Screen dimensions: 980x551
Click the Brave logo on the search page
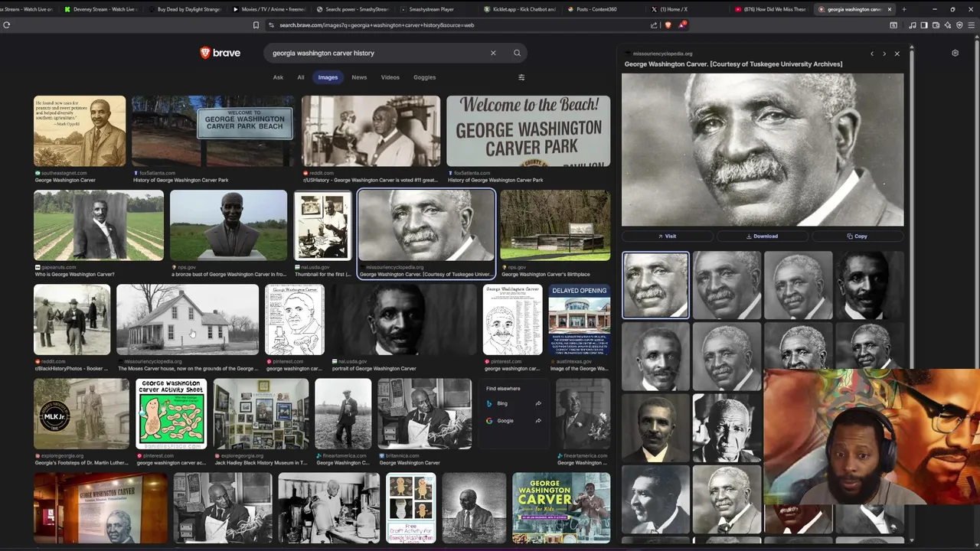point(220,53)
